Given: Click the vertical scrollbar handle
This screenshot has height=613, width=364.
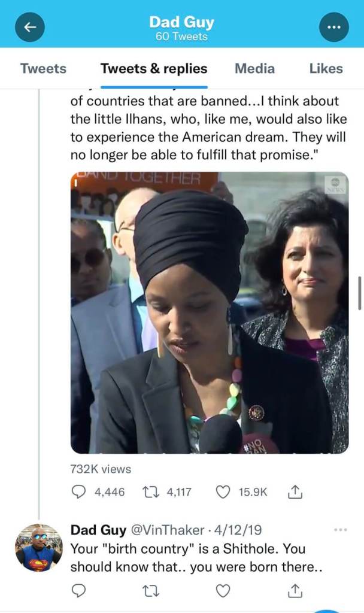Looking at the screenshot, I should tap(359, 293).
